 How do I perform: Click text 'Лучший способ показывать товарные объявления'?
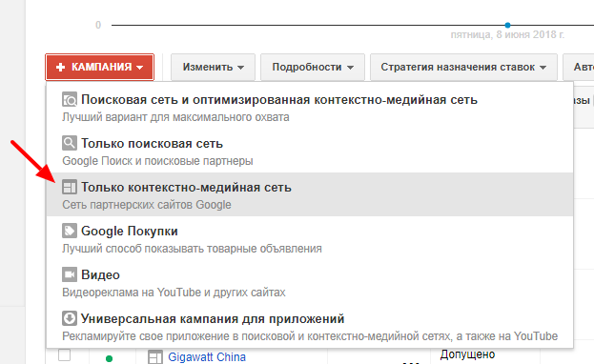pos(192,249)
